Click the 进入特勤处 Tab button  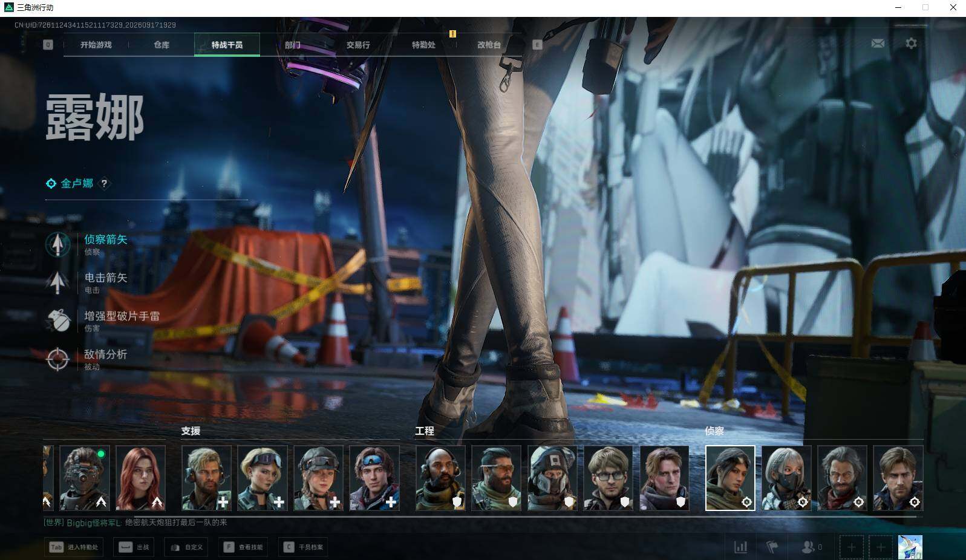point(74,547)
